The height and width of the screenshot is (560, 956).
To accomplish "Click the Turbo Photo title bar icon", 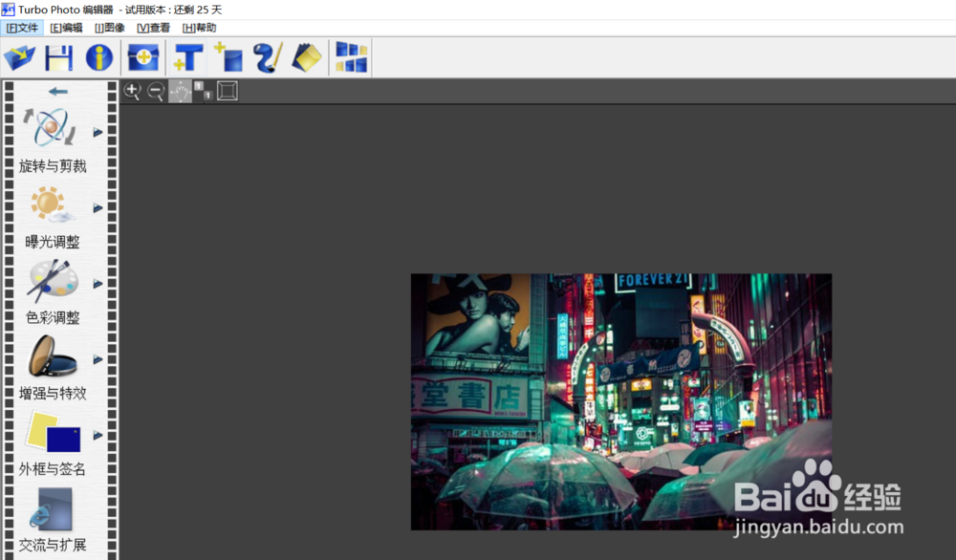I will click(8, 10).
